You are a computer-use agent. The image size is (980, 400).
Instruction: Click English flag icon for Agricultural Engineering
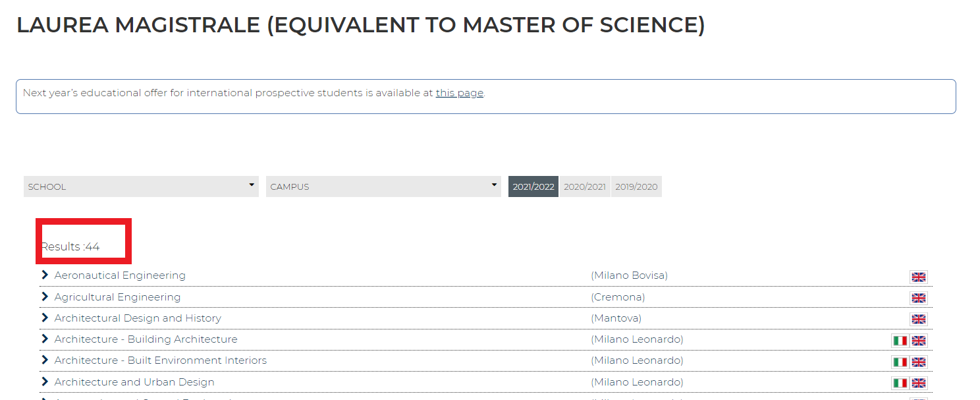click(918, 299)
